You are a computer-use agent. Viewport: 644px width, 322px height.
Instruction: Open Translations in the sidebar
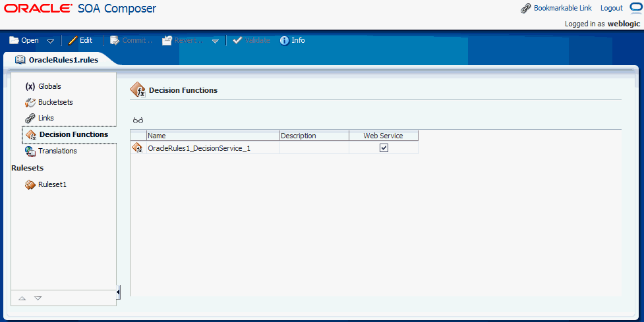click(x=57, y=151)
